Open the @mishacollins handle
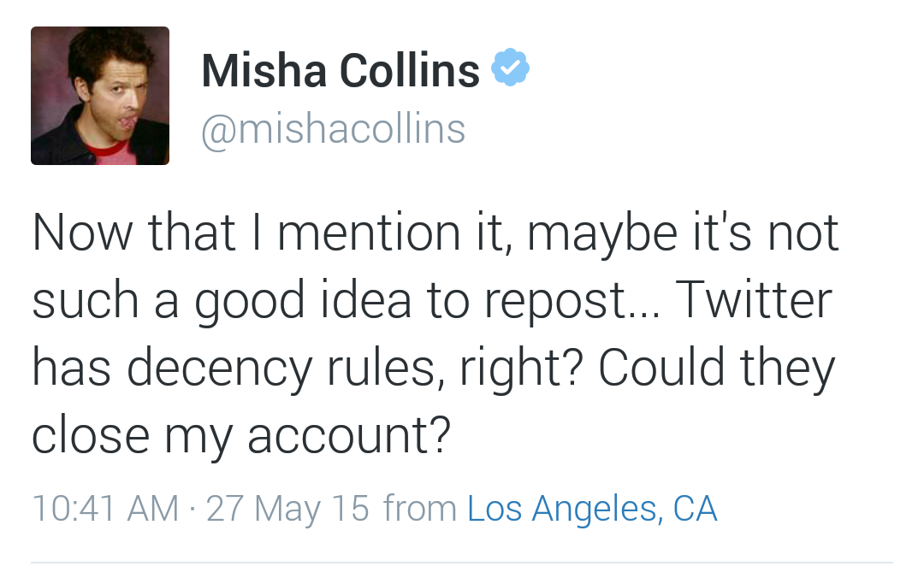Screen dimensions: 924x578 333,129
